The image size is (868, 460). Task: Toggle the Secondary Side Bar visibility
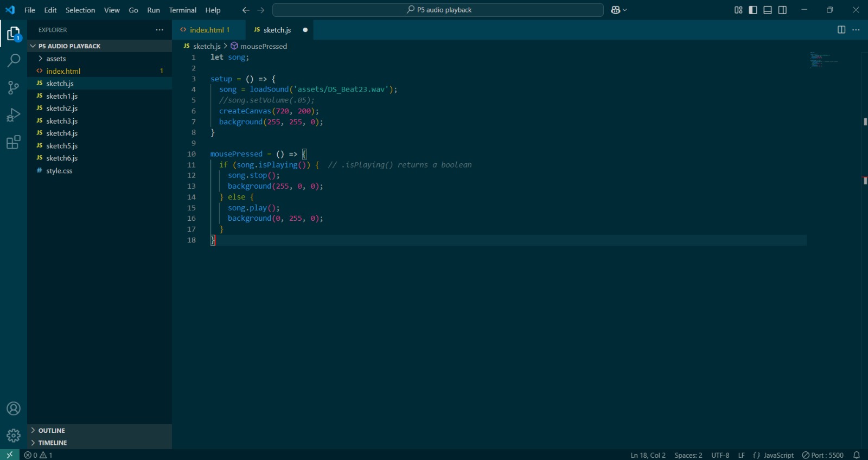pyautogui.click(x=782, y=10)
